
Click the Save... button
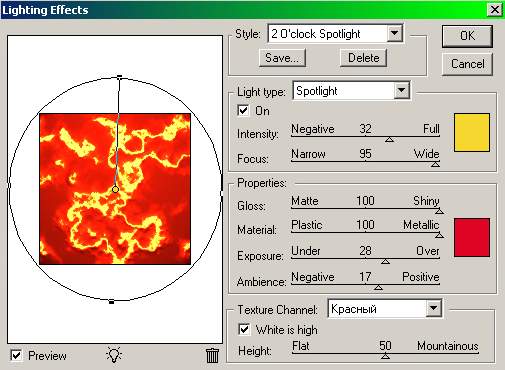point(282,58)
